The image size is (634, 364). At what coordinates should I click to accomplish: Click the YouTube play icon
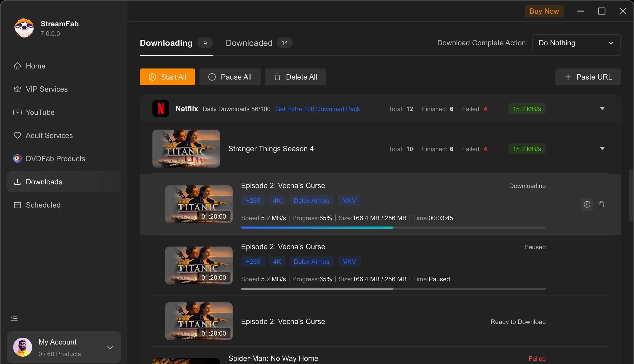point(17,112)
